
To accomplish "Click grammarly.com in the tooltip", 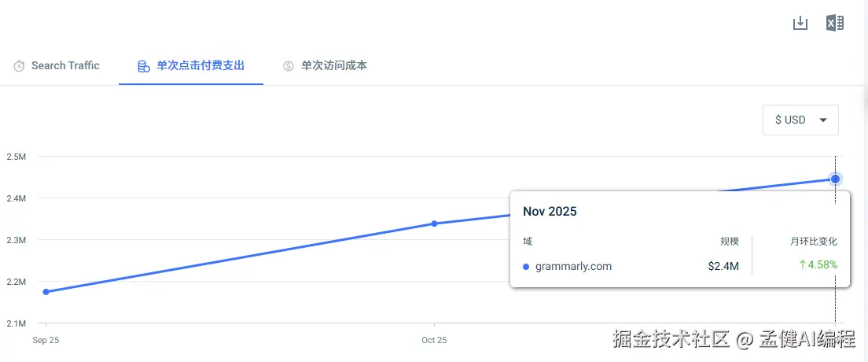I will tap(573, 266).
